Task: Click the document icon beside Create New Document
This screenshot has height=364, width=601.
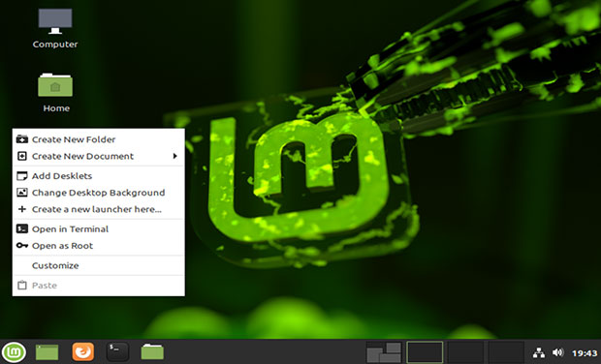Action: pyautogui.click(x=22, y=156)
